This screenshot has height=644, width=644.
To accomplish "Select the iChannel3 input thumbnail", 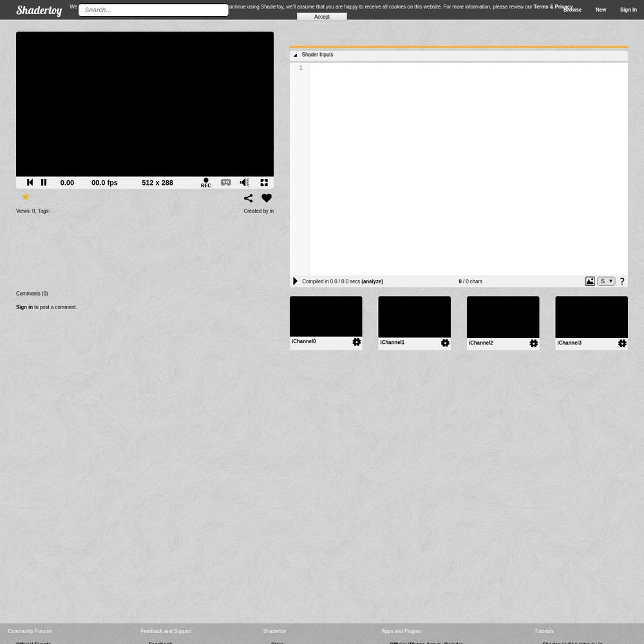I will pos(591,317).
